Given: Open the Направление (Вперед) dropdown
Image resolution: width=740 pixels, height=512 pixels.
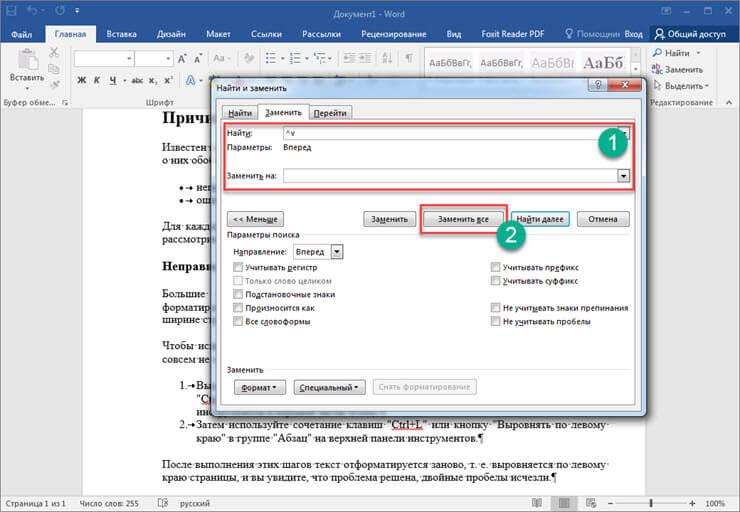Looking at the screenshot, I should coord(336,252).
